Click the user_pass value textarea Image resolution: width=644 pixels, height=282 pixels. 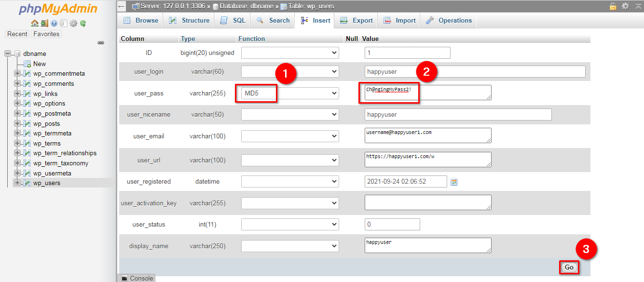pos(428,93)
